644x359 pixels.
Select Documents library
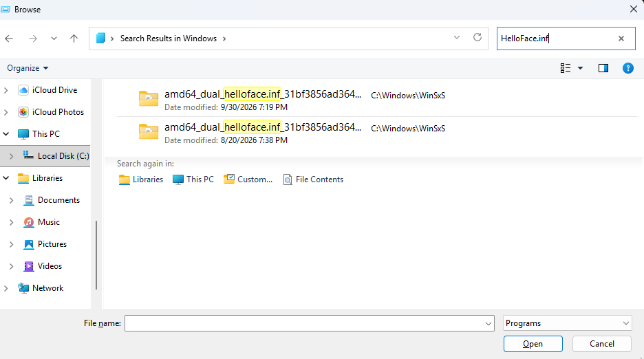coord(58,200)
